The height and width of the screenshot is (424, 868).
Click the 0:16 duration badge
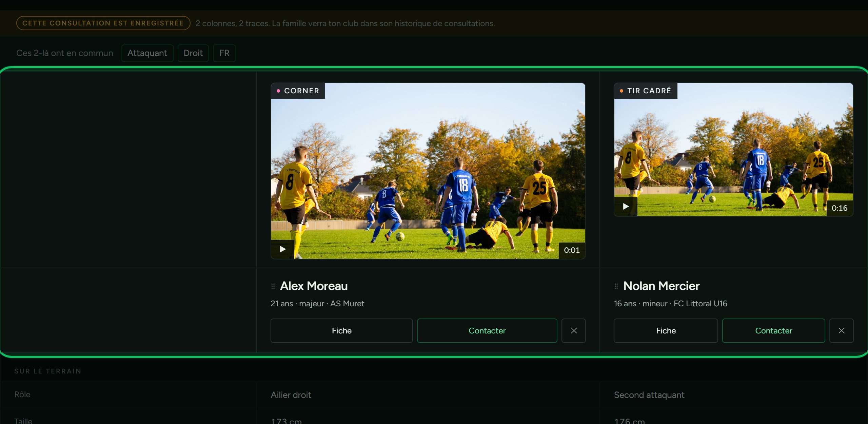click(x=840, y=208)
